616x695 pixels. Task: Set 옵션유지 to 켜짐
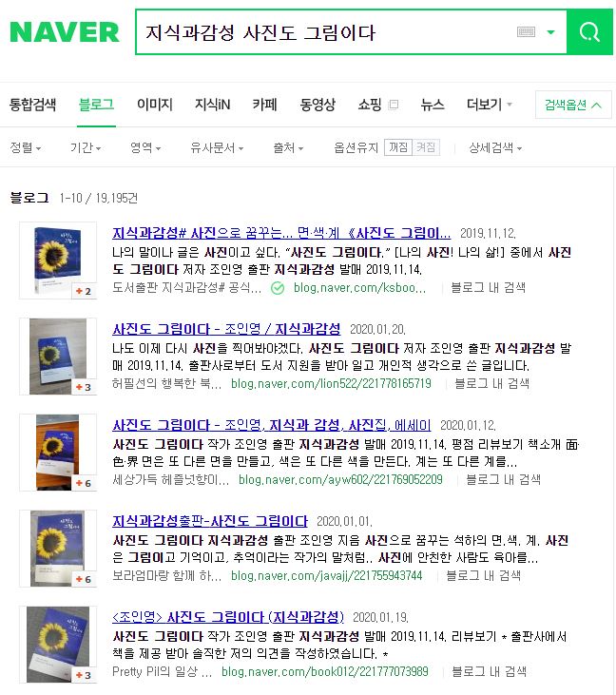coord(426,147)
